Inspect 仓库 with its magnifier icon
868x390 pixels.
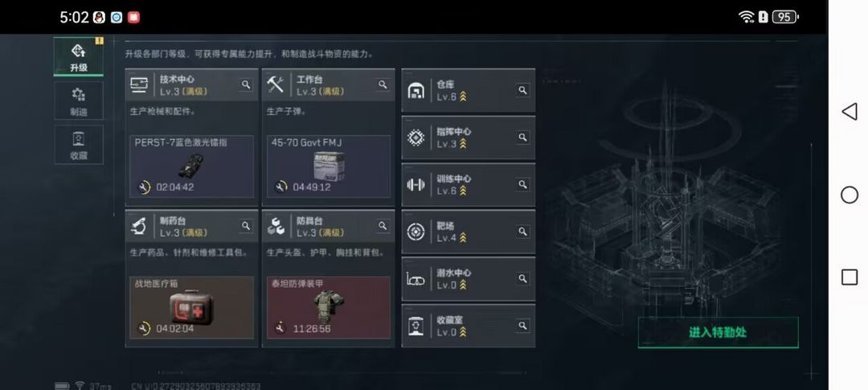click(522, 90)
